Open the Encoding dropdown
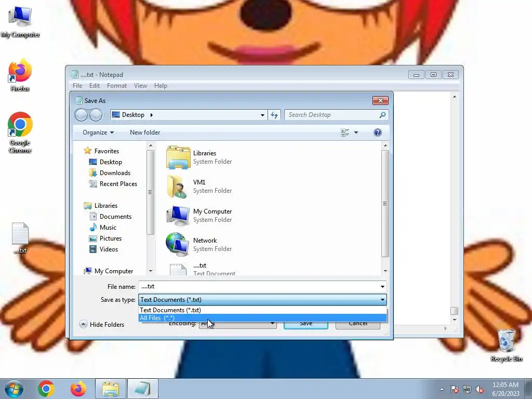 pyautogui.click(x=237, y=323)
